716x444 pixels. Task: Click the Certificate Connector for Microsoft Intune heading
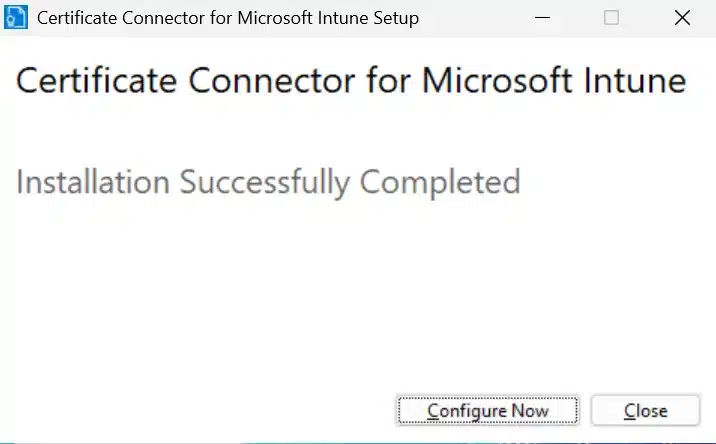pyautogui.click(x=351, y=81)
